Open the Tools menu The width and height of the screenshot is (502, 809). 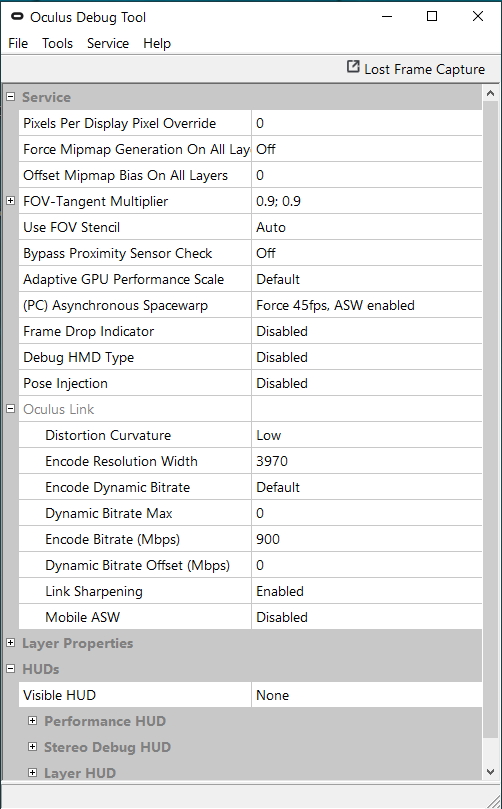pos(57,43)
